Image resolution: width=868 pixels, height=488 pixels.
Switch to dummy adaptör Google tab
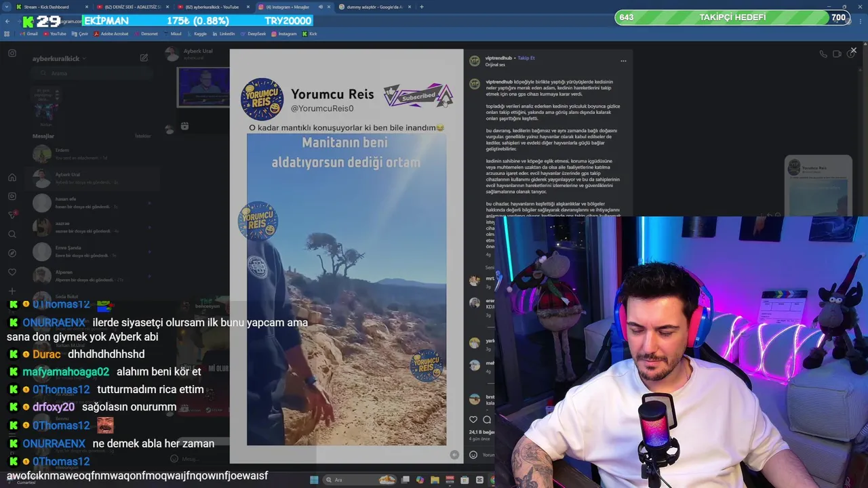374,7
